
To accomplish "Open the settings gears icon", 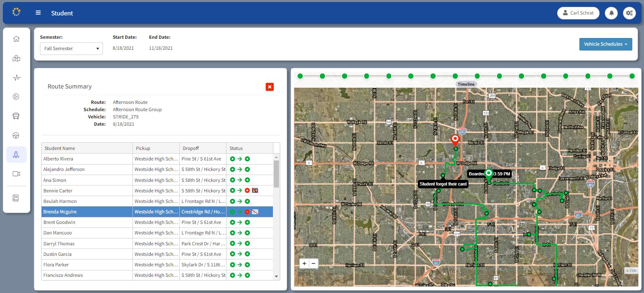I will click(629, 13).
